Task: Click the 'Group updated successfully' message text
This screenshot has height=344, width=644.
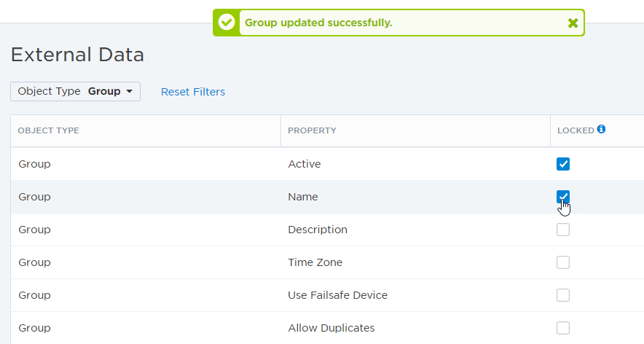Action: pyautogui.click(x=318, y=23)
